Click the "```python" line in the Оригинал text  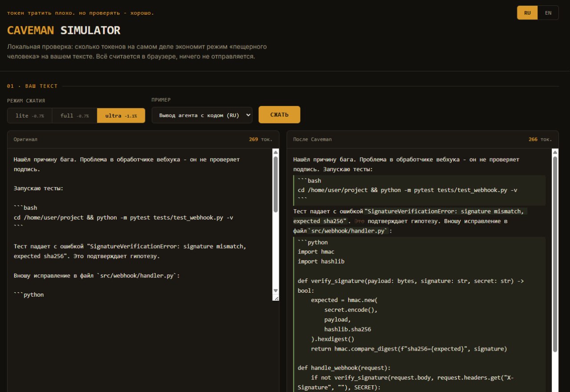click(29, 295)
